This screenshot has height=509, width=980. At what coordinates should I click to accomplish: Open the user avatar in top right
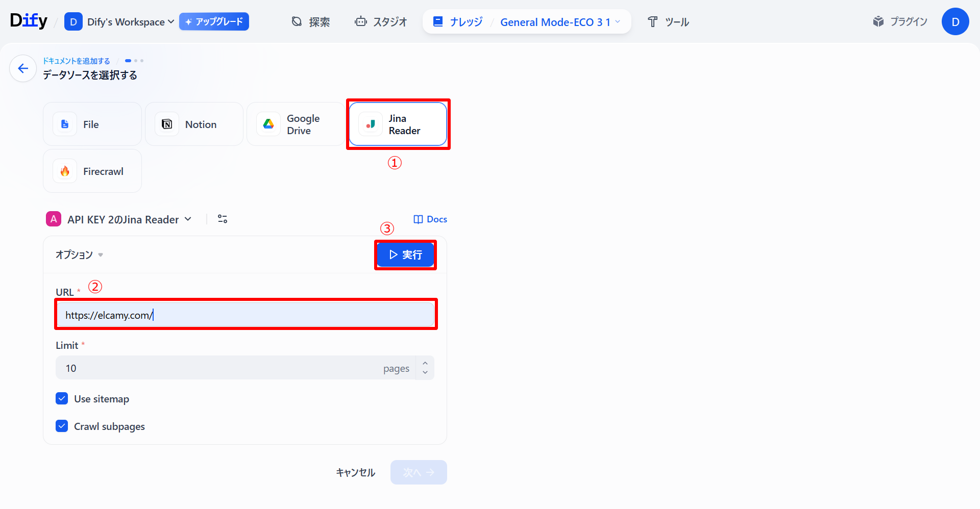coord(955,22)
